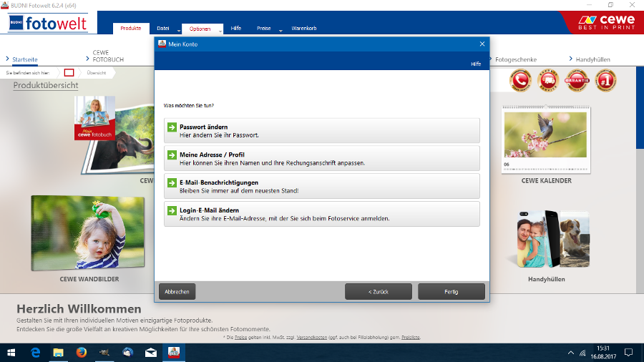644x362 pixels.
Task: Click the Garantie seal badge
Action: 577,81
